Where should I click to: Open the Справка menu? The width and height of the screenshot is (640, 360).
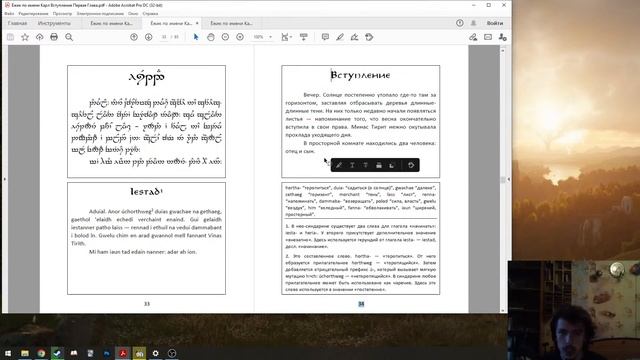pyautogui.click(x=150, y=13)
